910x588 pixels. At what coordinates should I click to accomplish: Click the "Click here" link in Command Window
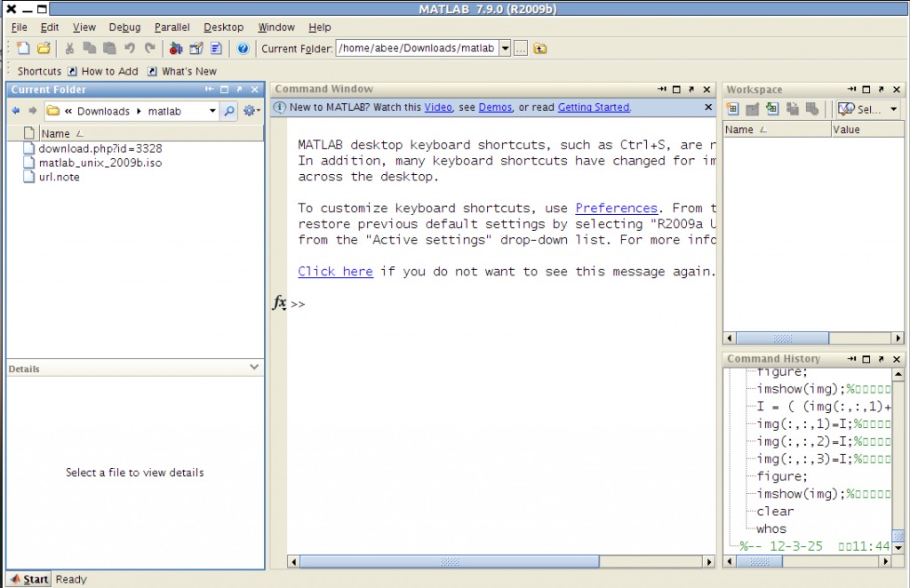click(x=335, y=271)
